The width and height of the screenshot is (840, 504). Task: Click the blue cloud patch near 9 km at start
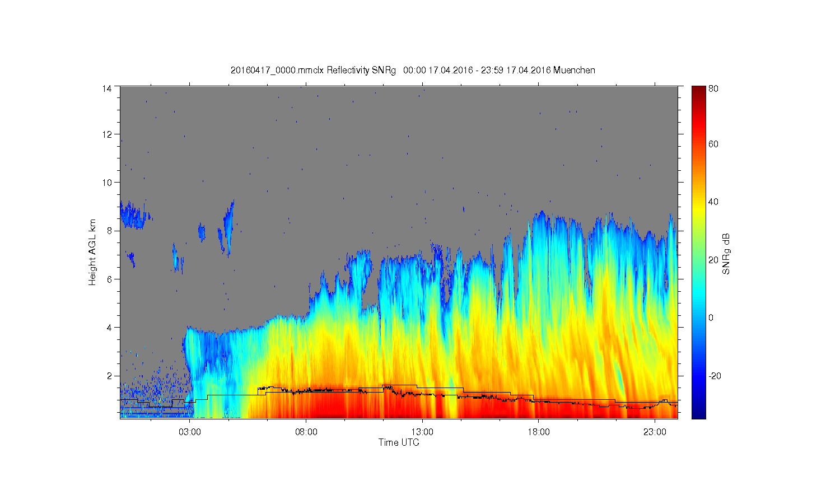(x=134, y=215)
